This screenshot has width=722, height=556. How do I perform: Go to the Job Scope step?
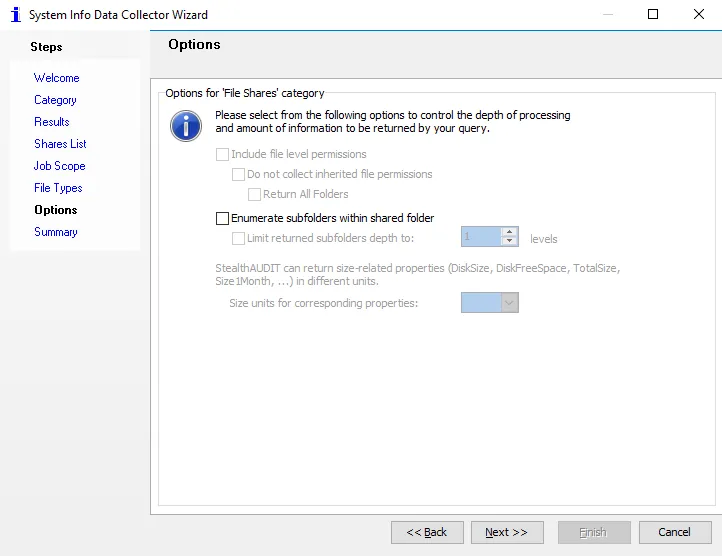(x=60, y=166)
